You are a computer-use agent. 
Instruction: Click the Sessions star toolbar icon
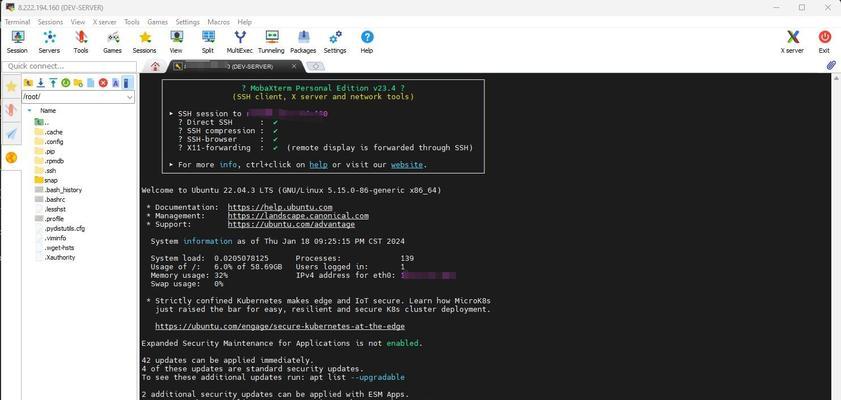144,42
